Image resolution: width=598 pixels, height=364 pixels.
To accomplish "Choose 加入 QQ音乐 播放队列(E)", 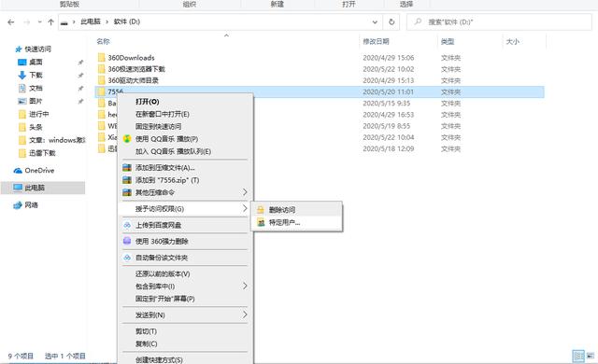I will pyautogui.click(x=173, y=151).
